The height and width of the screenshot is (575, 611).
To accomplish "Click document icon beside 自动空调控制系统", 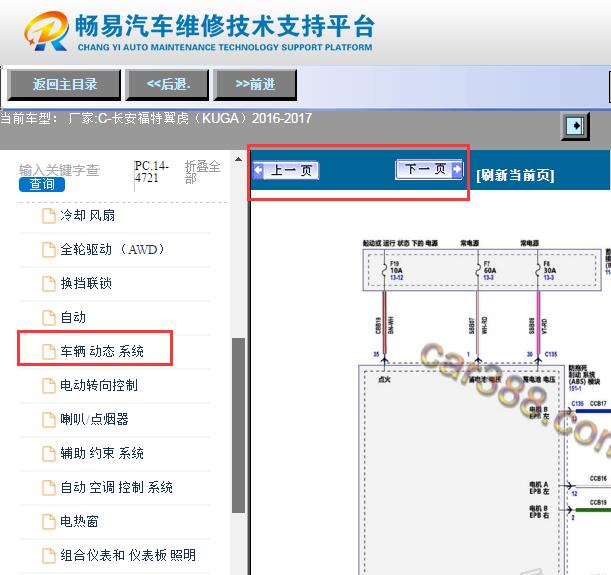I will [x=49, y=487].
